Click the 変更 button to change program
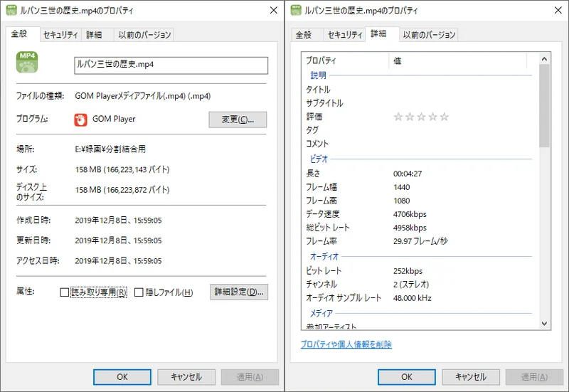 pyautogui.click(x=238, y=120)
